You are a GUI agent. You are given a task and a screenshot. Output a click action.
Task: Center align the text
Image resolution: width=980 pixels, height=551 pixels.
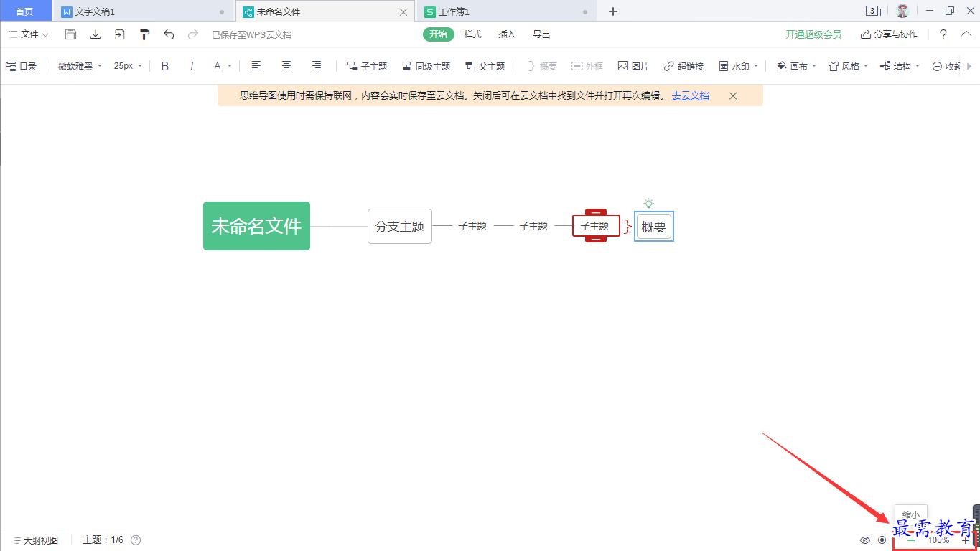tap(286, 66)
